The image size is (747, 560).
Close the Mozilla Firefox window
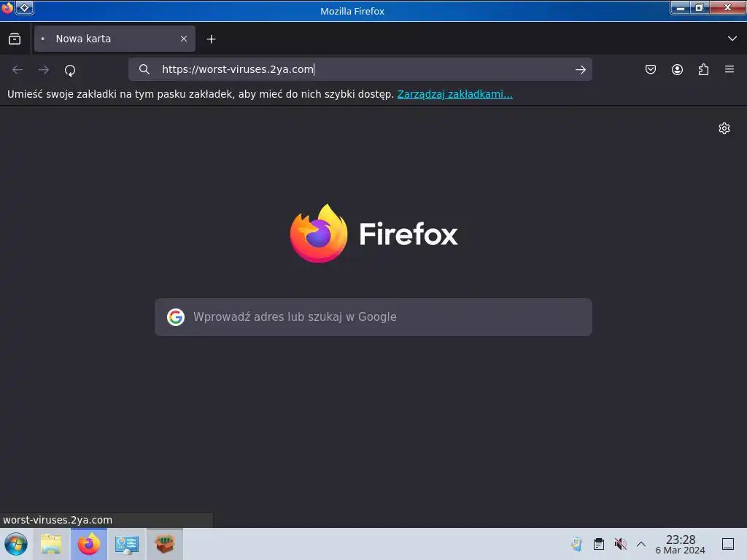tap(727, 7)
